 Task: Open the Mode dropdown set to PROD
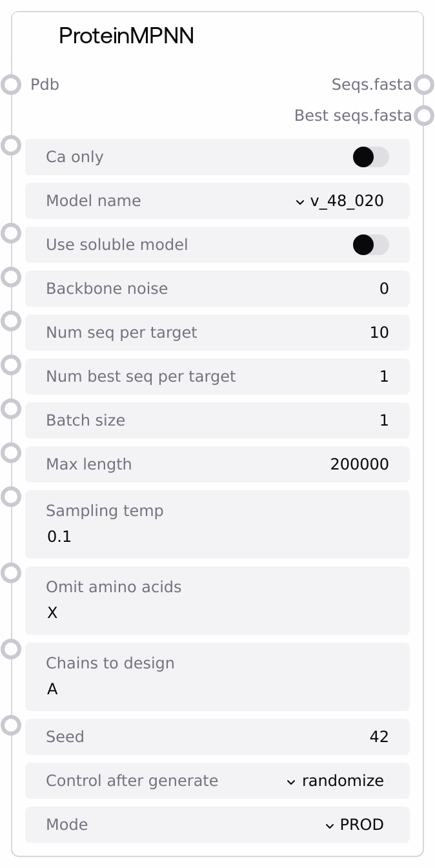point(355,825)
